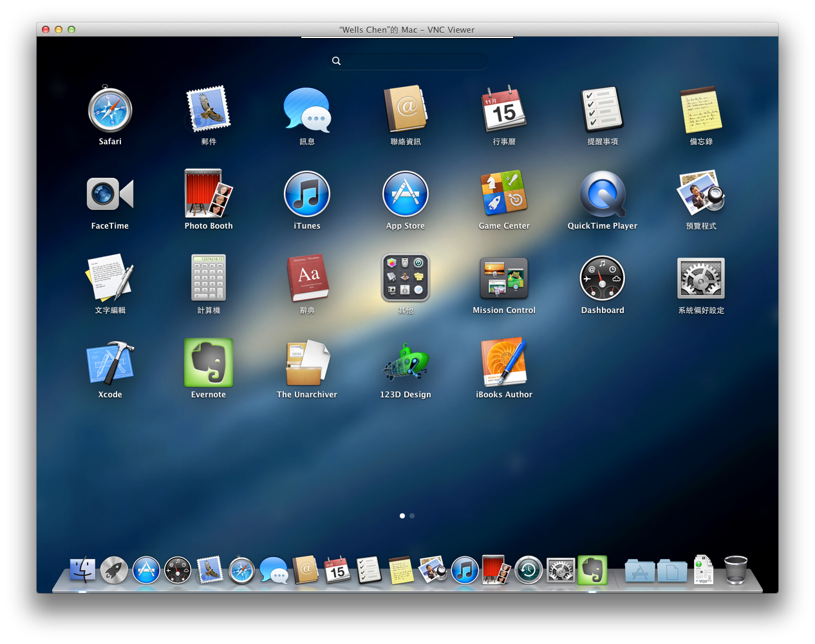Screen dimensions: 815x644
Task: Open Safari compass in the Dock
Action: tap(241, 570)
